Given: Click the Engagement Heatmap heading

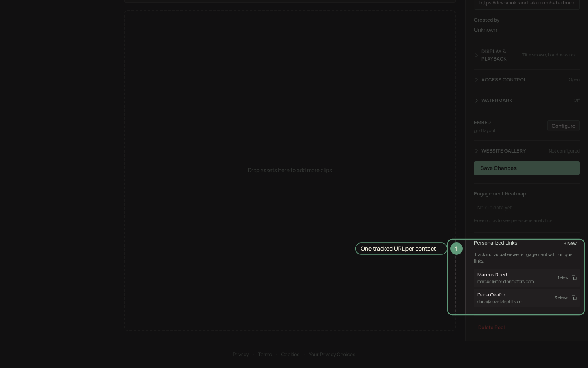Looking at the screenshot, I should (x=500, y=194).
